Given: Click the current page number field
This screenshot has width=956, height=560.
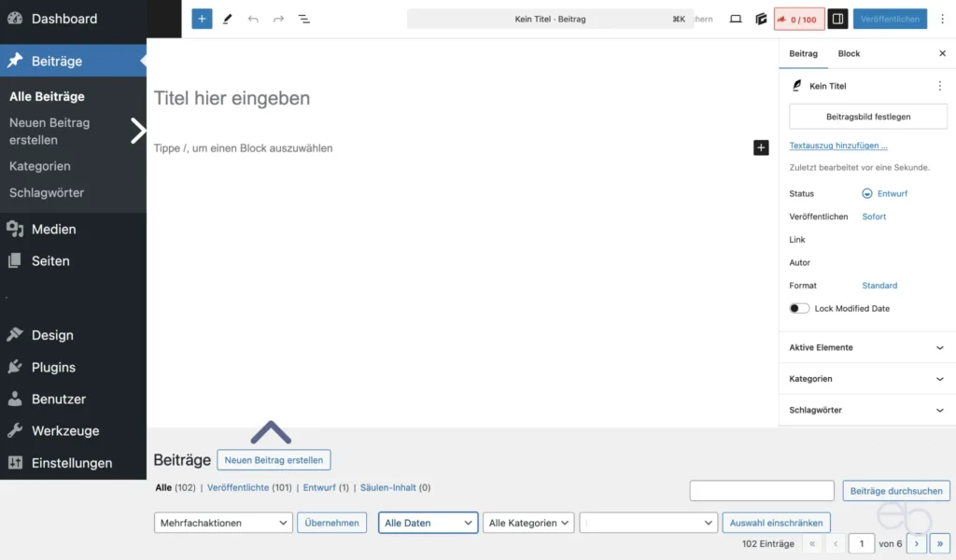Looking at the screenshot, I should [x=862, y=543].
